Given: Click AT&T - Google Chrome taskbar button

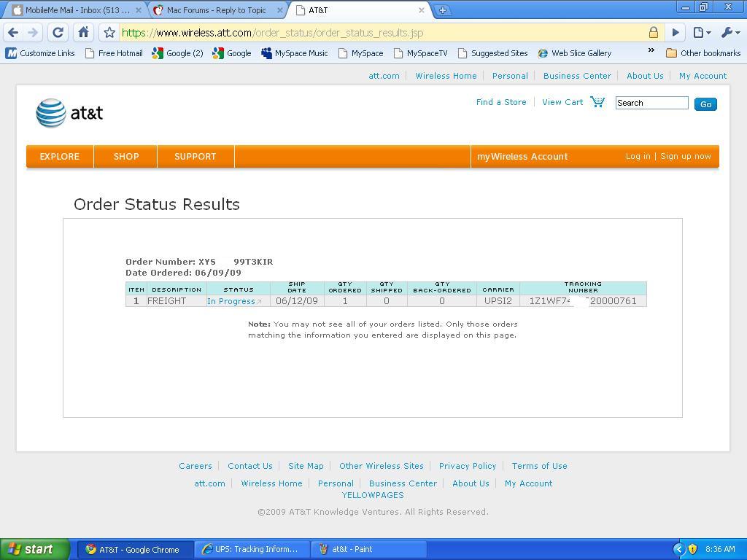Looking at the screenshot, I should click(x=135, y=549).
